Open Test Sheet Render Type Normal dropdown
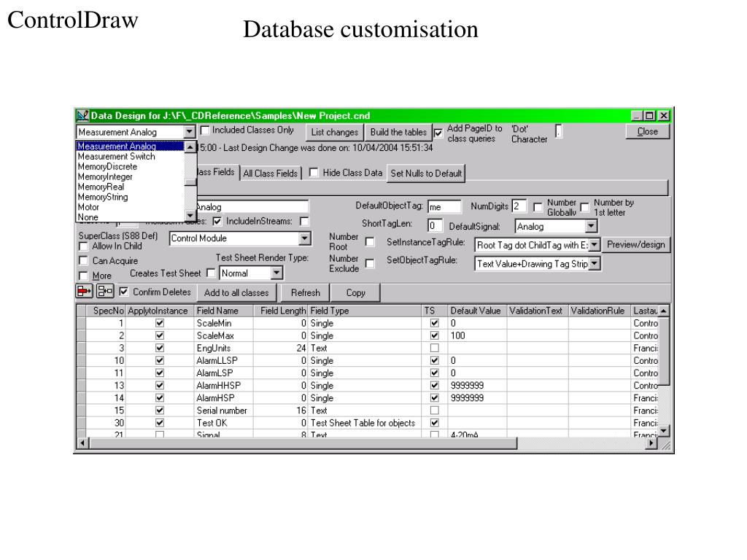 (x=276, y=273)
